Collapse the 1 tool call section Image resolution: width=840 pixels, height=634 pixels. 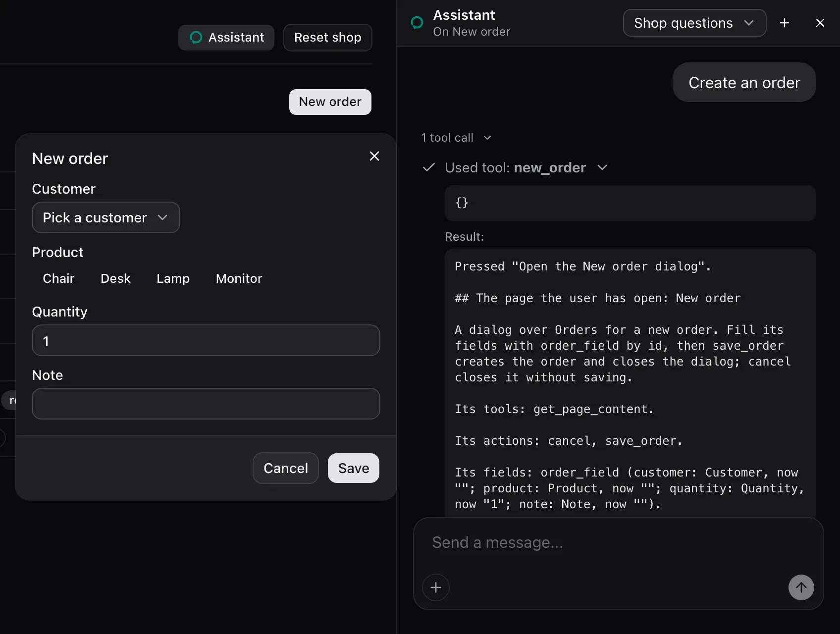[x=456, y=138]
